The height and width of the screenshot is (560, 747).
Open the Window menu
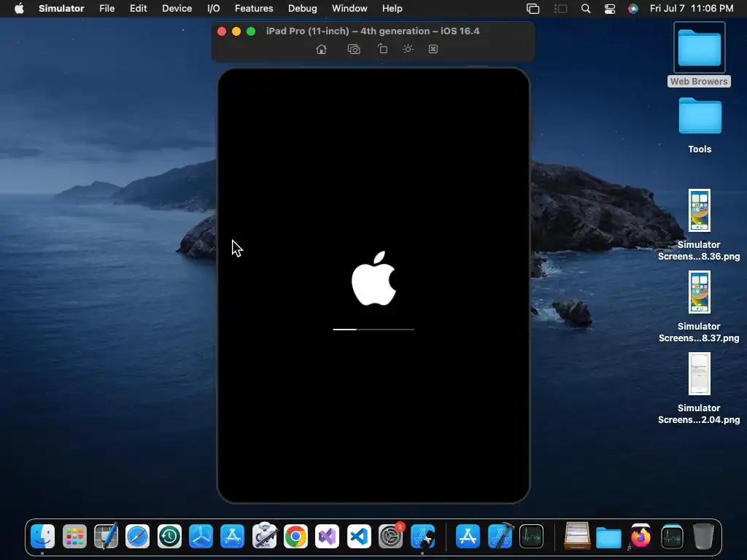pyautogui.click(x=349, y=9)
